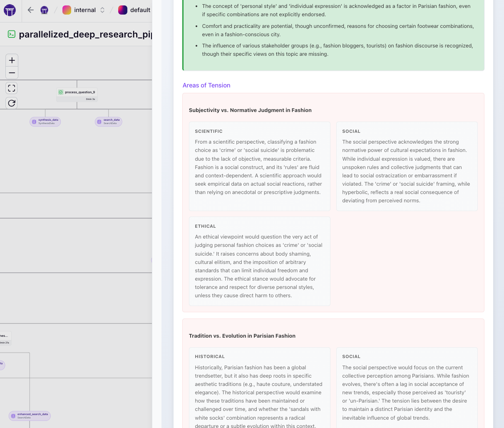
Task: Click the small torii breadcrumb icon
Action: click(x=45, y=10)
